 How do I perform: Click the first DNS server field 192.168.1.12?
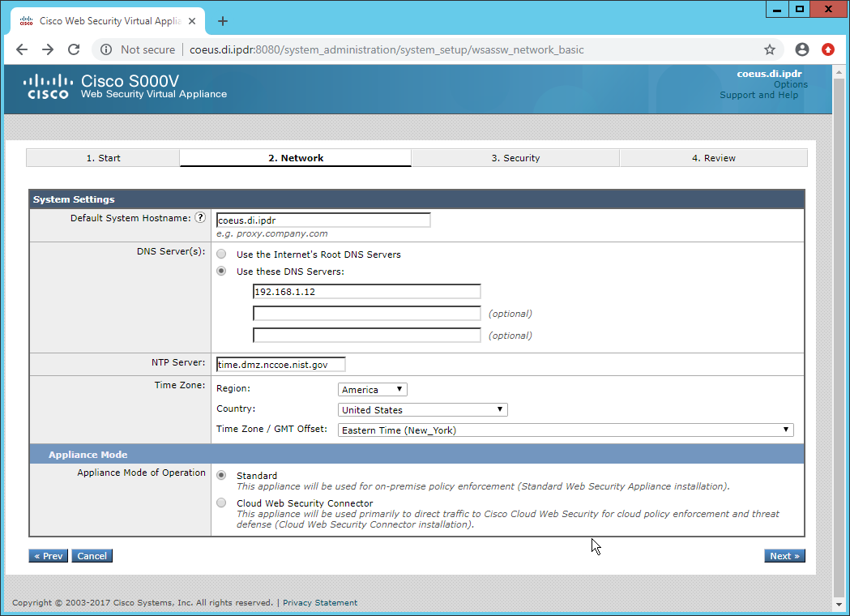(x=366, y=291)
